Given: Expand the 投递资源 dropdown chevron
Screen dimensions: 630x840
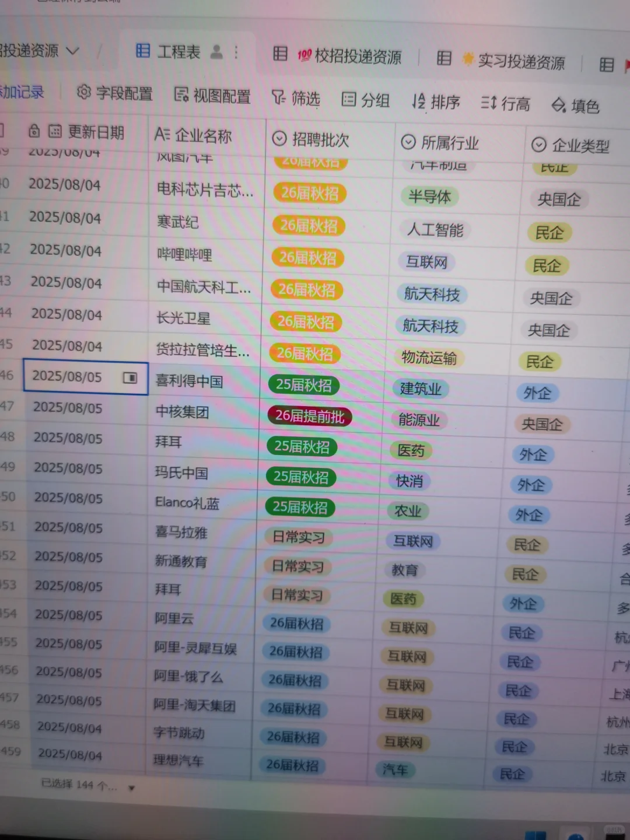Looking at the screenshot, I should tap(72, 51).
